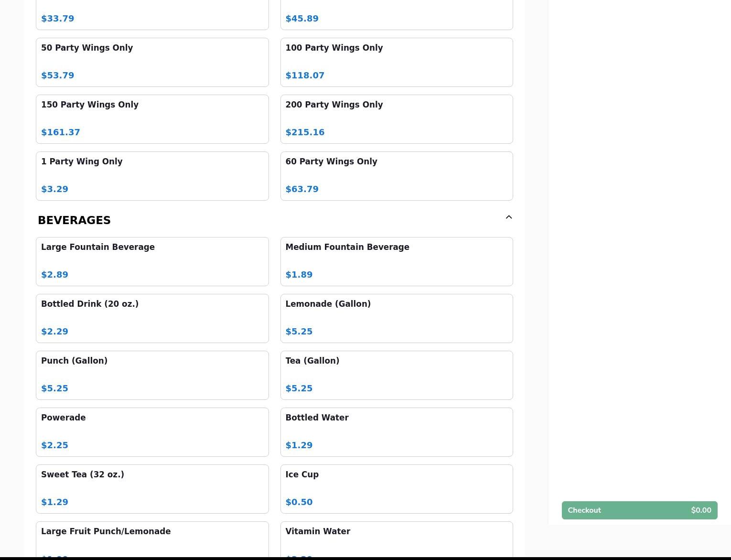Choose 100 Party Wings Only item

point(396,62)
